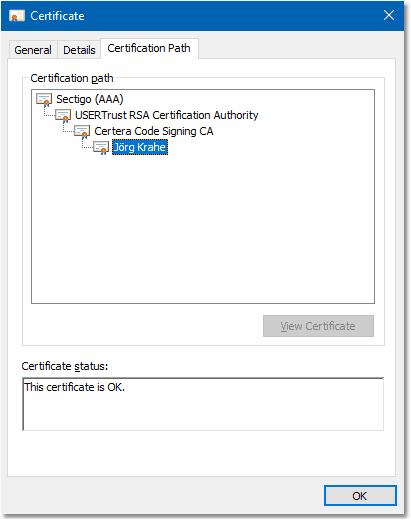Click the 'This certificate is OK.' status text
The image size is (411, 521).
74,387
